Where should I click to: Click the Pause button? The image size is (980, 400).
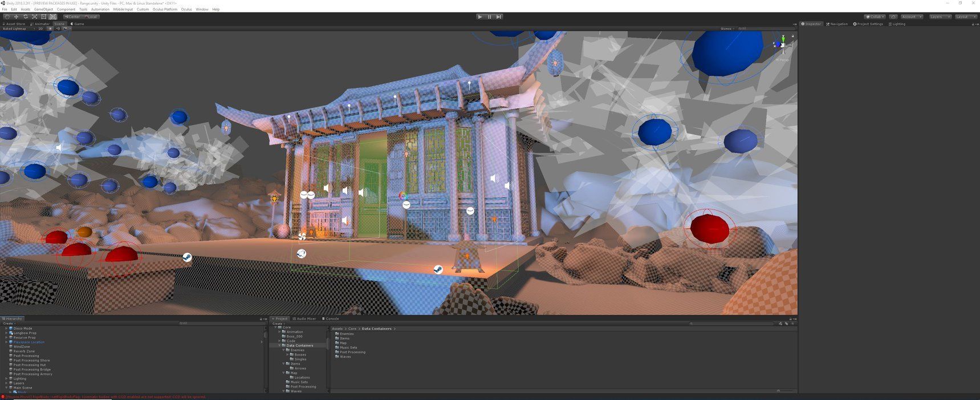489,17
